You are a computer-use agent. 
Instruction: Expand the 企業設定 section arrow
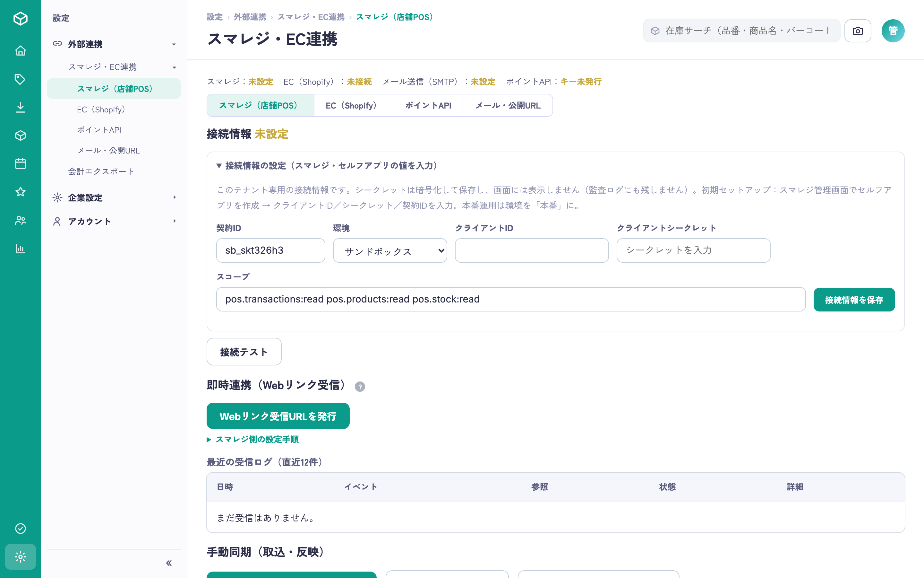coord(175,197)
